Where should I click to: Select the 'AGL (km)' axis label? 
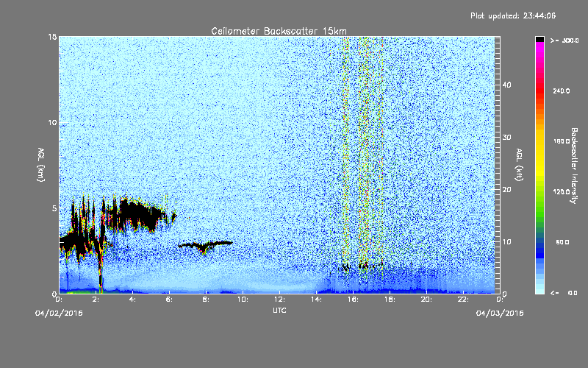coord(41,164)
